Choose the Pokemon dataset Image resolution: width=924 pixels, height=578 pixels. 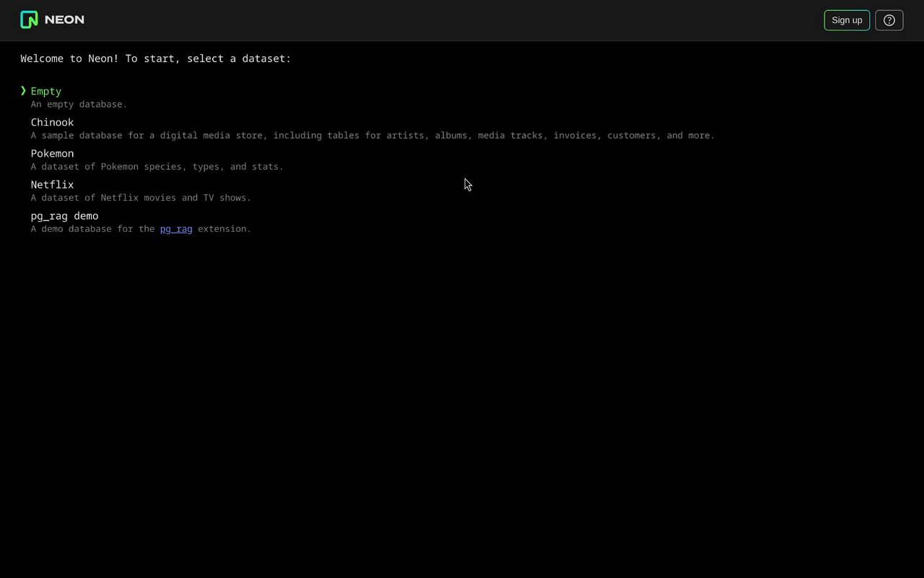tap(52, 153)
